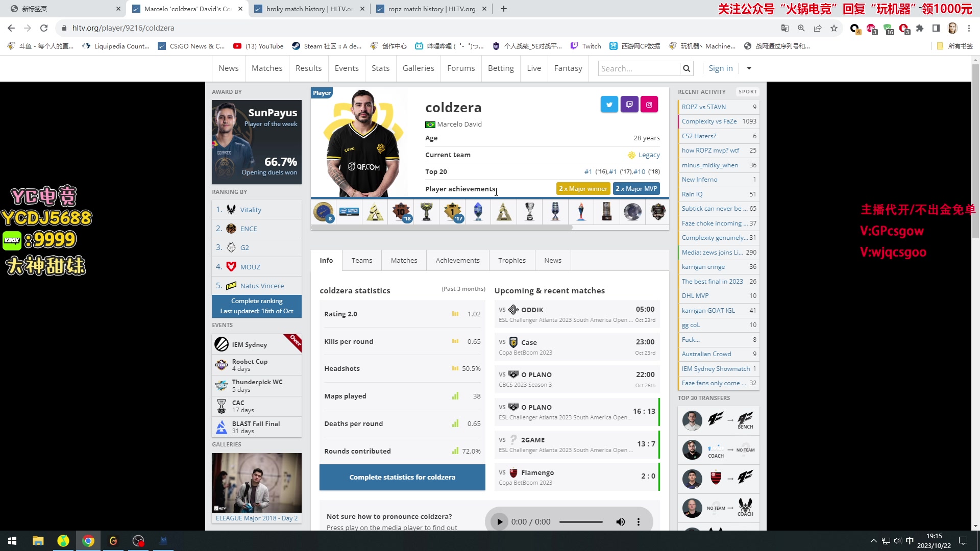Click the Sign in link
Screen dimensions: 980x551
[x=720, y=68]
